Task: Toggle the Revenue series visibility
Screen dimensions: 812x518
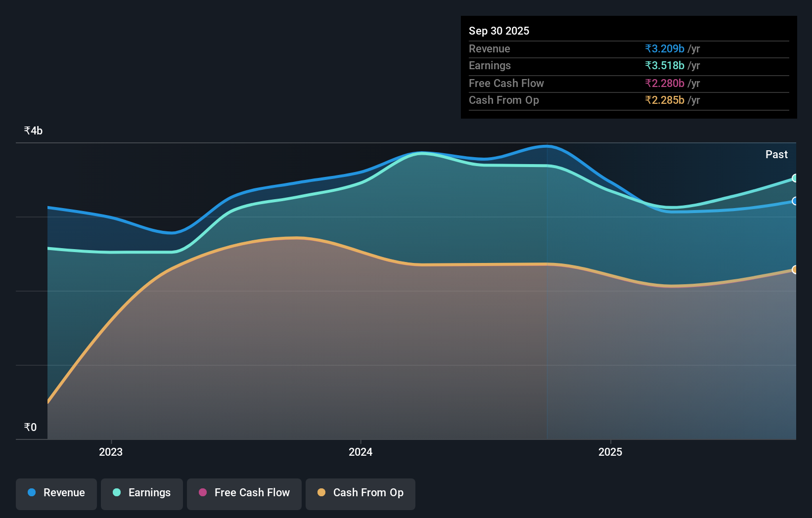Action: (56, 493)
